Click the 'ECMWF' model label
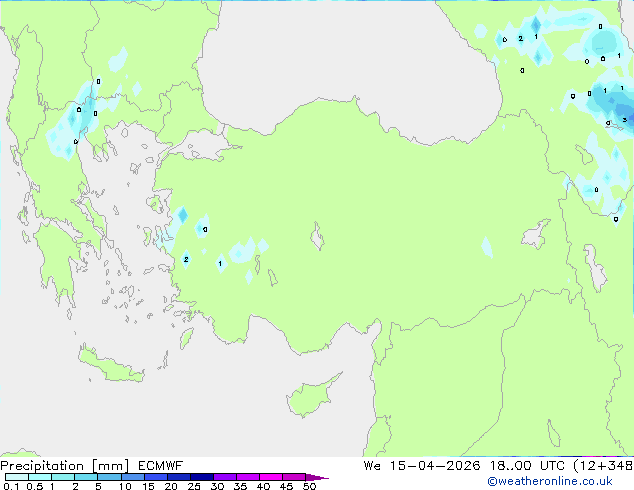 point(161,466)
